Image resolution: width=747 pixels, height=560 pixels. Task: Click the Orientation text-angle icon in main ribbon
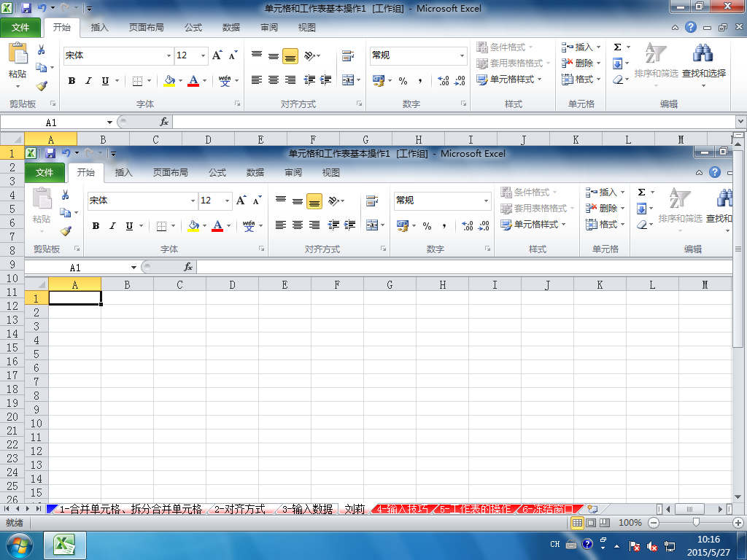(x=309, y=55)
